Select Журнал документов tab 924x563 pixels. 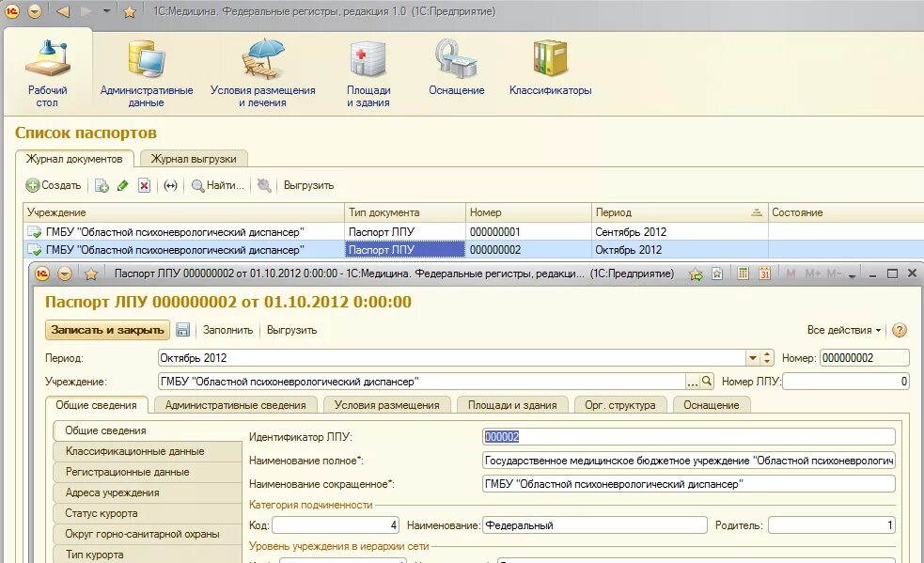point(74,159)
